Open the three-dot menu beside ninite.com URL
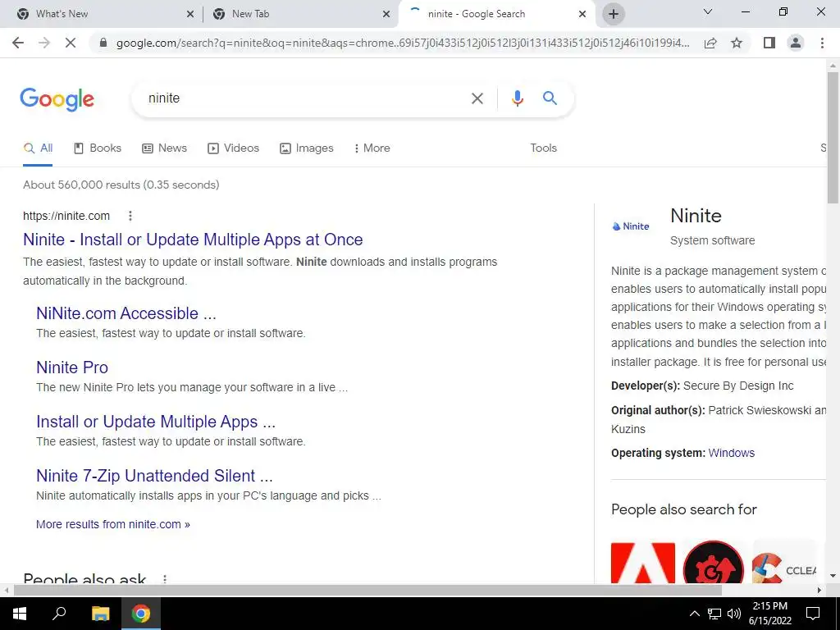Viewport: 840px width, 630px height. point(130,216)
